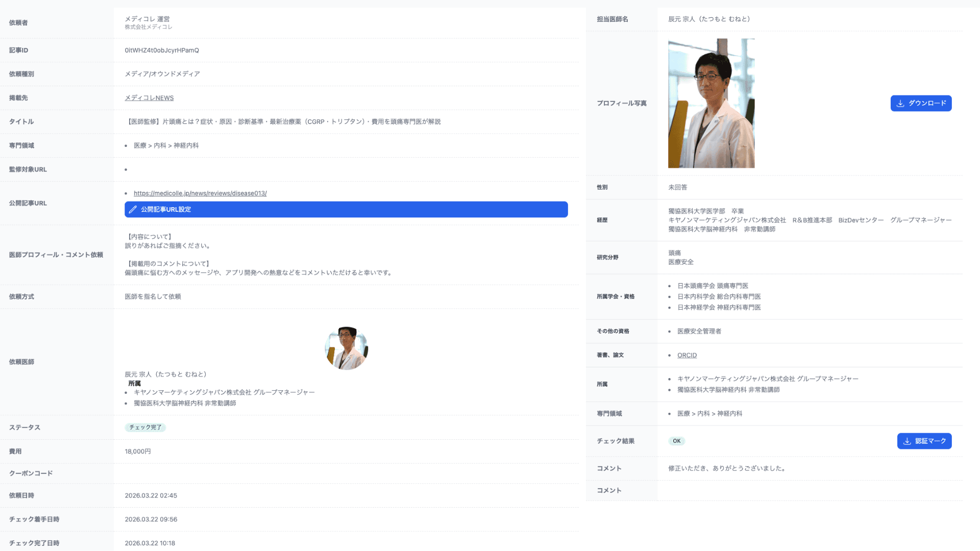Click the チェック完了 status badge
Viewport: 980px width, 551px height.
click(x=145, y=428)
